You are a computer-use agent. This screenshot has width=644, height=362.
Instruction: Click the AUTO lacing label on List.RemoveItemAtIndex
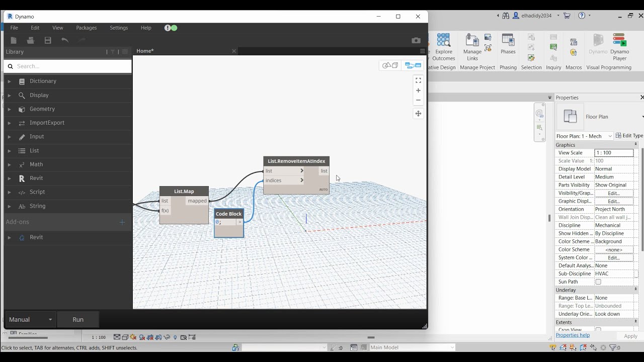click(324, 190)
